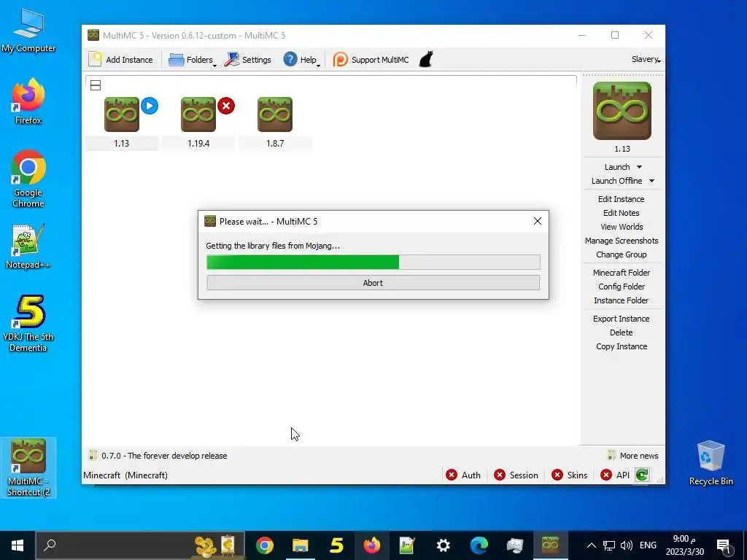Open YDKJ 5 icon in taskbar
747x560 pixels.
click(x=336, y=545)
